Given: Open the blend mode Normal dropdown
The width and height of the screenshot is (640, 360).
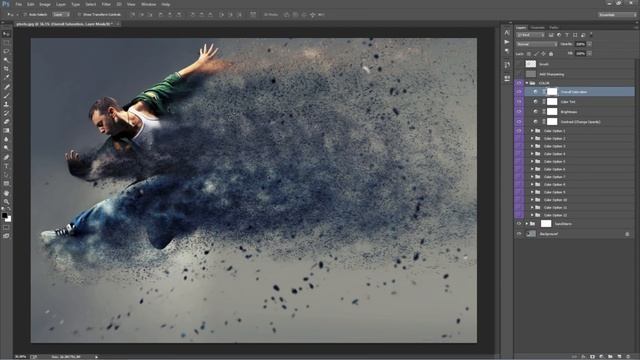Looking at the screenshot, I should (x=536, y=44).
